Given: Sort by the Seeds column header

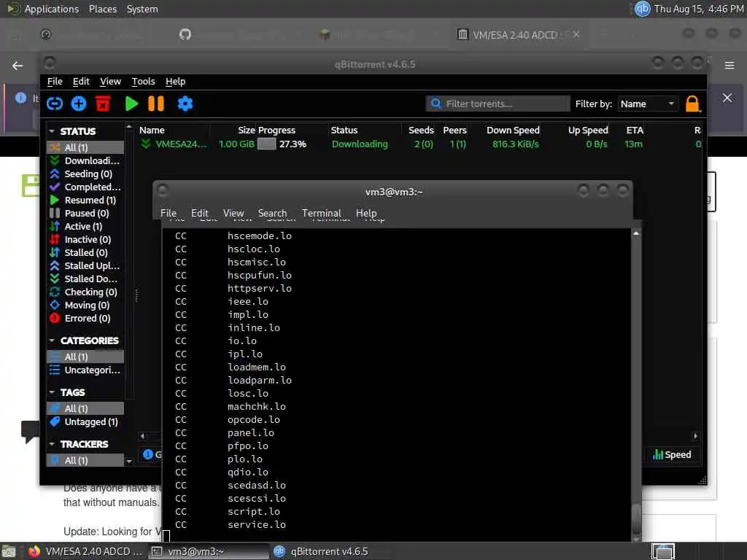Looking at the screenshot, I should [421, 130].
